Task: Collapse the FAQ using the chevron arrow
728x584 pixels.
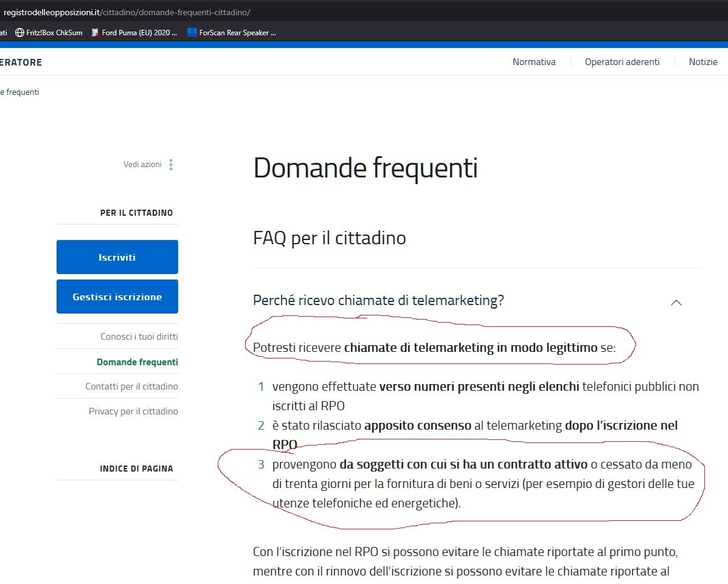Action: coord(676,302)
